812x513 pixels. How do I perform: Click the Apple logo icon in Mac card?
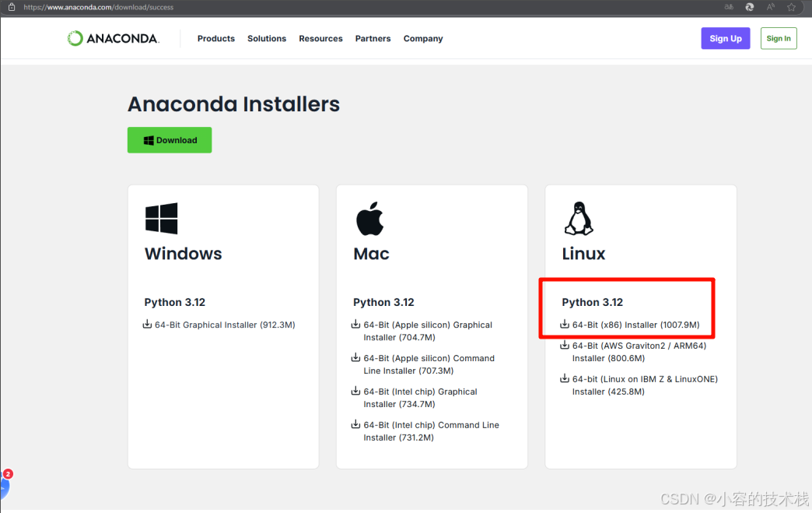(369, 218)
